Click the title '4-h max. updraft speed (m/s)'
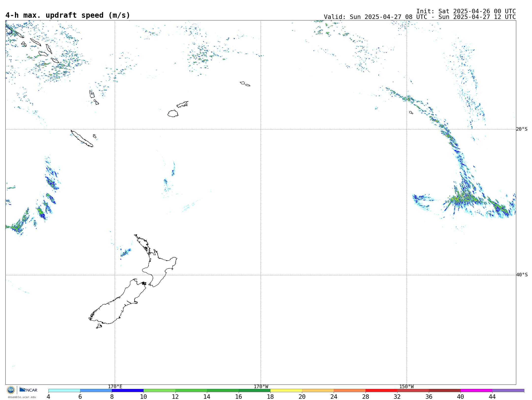 pos(68,15)
